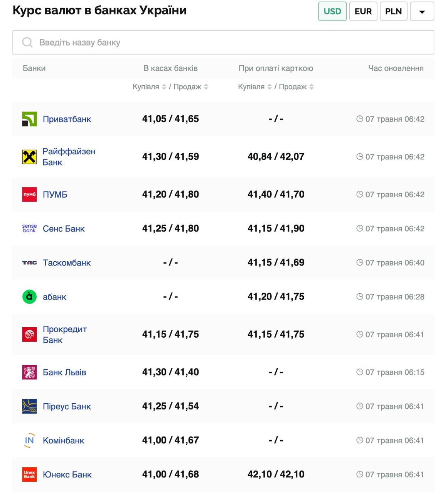Open the Таскомбанк bank link
The height and width of the screenshot is (494, 448).
(67, 263)
